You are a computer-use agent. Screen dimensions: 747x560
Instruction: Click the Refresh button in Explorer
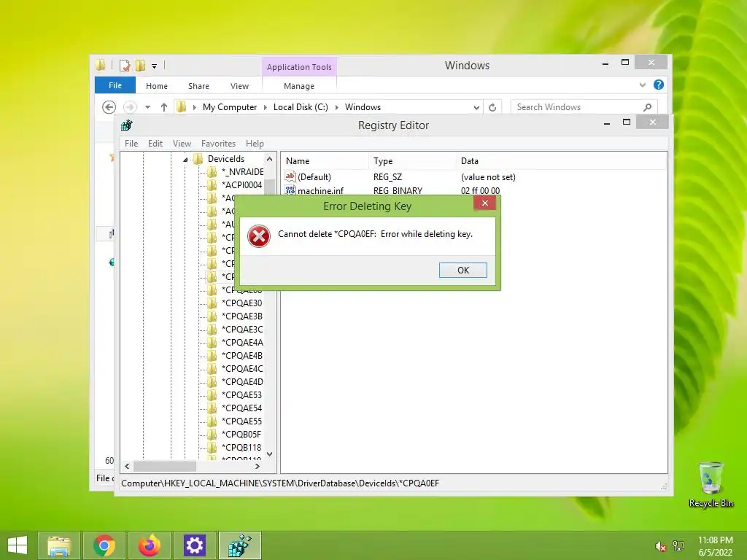tap(492, 108)
